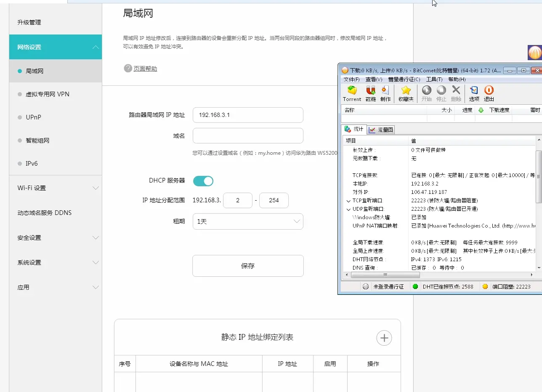Click the 下载速度 column header
542x392 pixels.
pos(494,110)
